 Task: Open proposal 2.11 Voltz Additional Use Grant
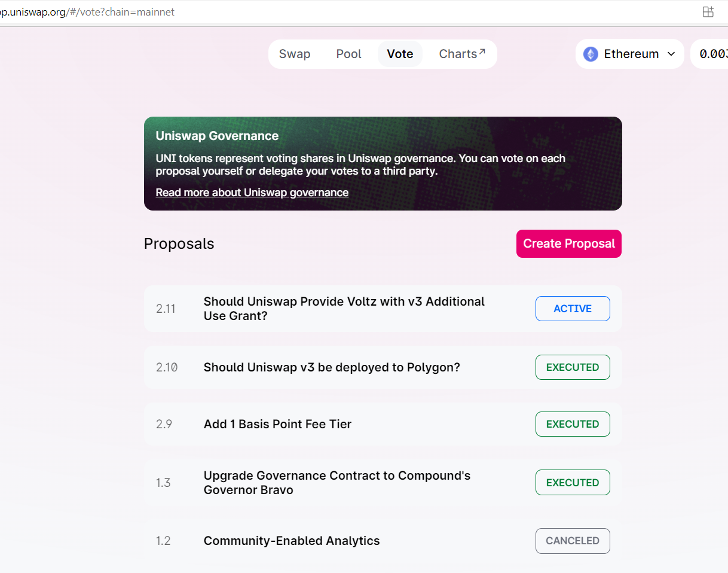(383, 309)
